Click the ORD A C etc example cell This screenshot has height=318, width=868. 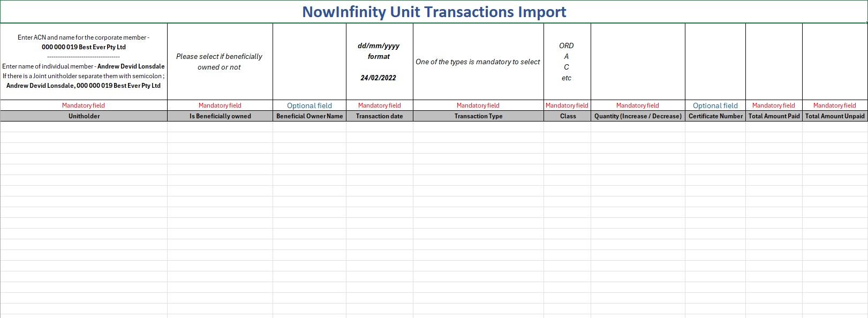[x=567, y=62]
